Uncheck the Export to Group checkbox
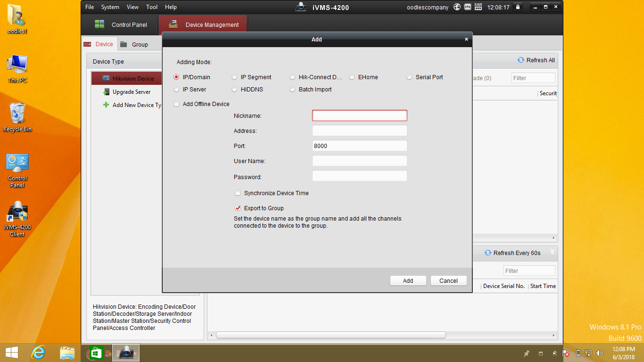The height and width of the screenshot is (362, 644). click(238, 208)
